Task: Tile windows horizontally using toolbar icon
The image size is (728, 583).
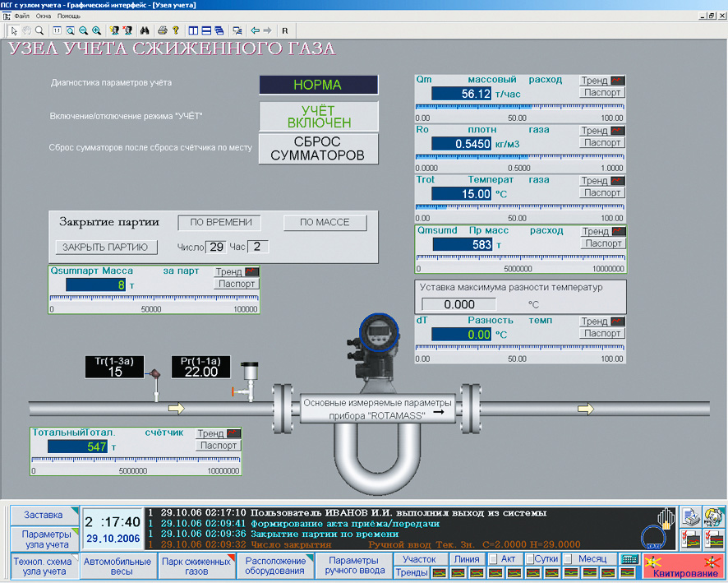Action: (x=206, y=30)
